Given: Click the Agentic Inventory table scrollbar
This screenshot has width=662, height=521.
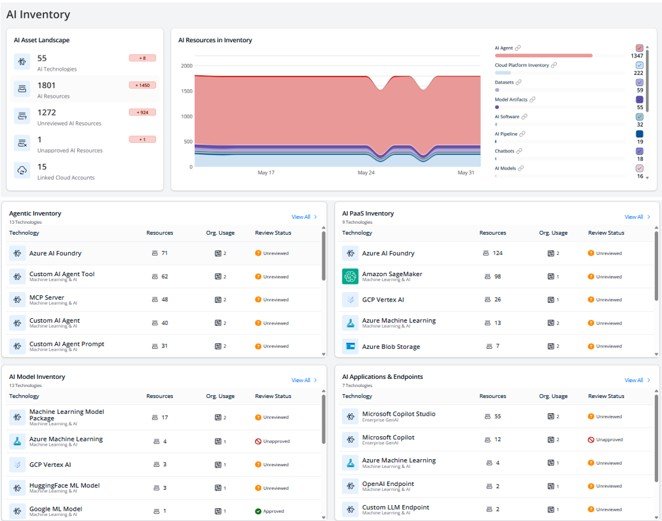Looking at the screenshot, I should pos(323,256).
